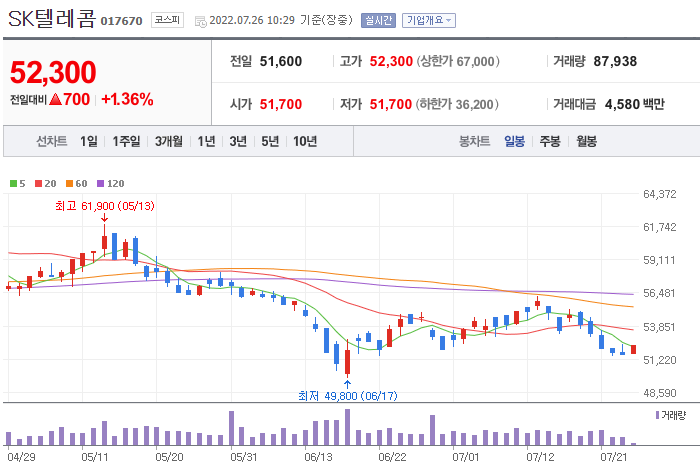Click the green 5-day moving average legend swatch
This screenshot has width=700, height=472.
[x=13, y=184]
